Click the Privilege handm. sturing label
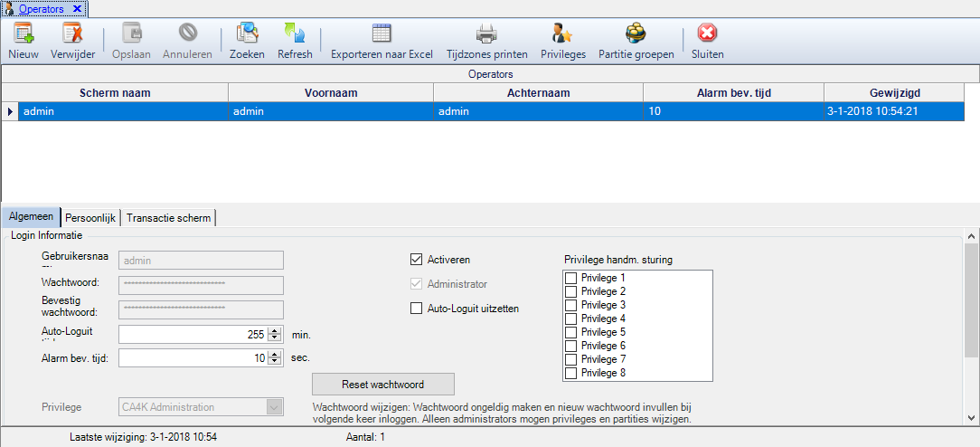Screen dimensions: 980x447 click(x=618, y=260)
